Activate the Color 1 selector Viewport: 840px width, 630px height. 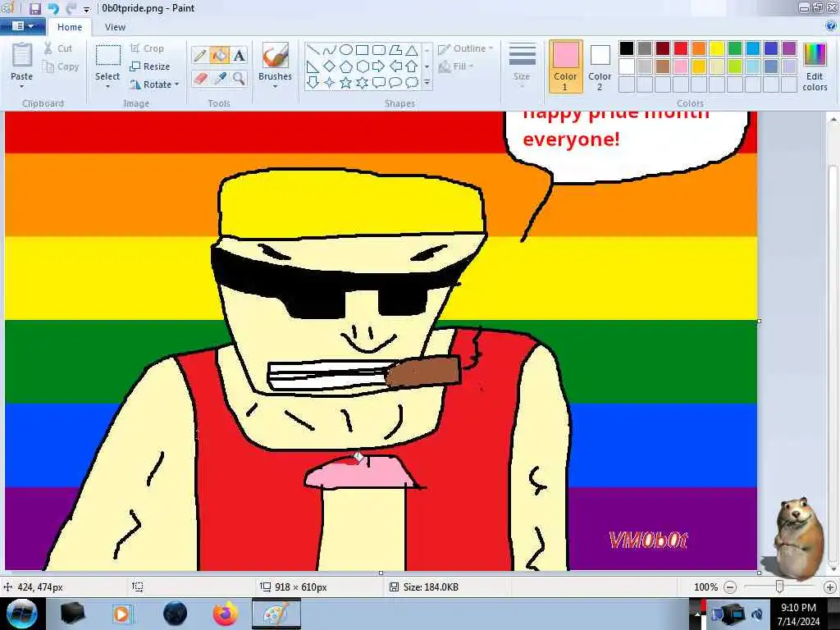tap(566, 66)
